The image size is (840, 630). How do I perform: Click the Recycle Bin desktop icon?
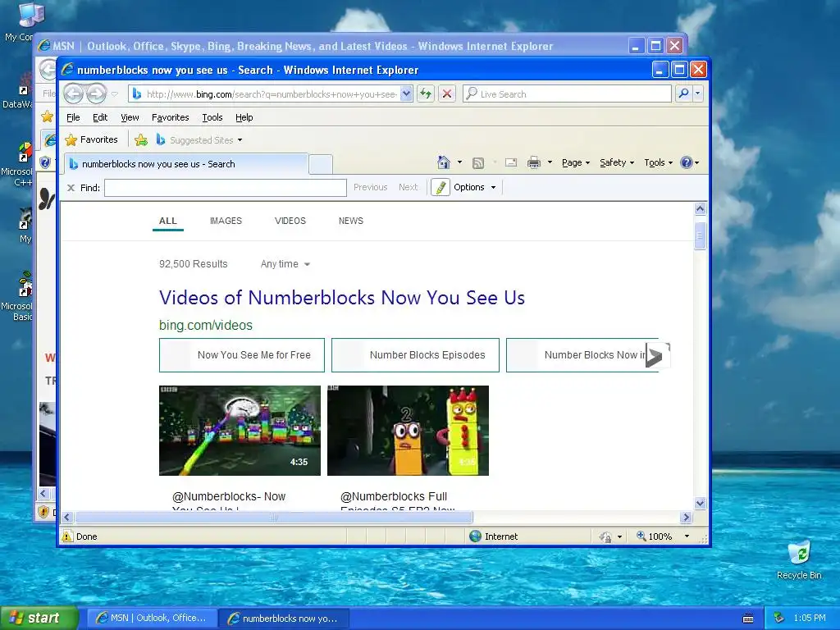pos(799,559)
